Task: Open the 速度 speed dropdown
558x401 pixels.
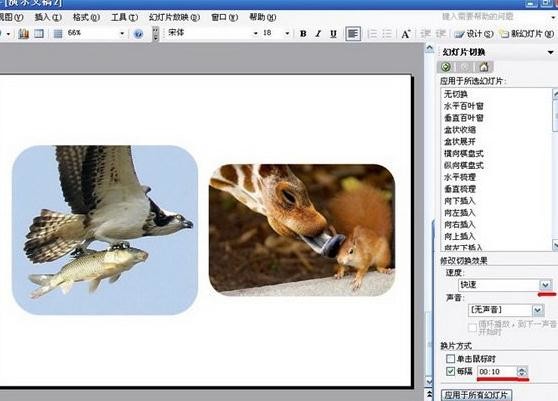Action: click(546, 285)
